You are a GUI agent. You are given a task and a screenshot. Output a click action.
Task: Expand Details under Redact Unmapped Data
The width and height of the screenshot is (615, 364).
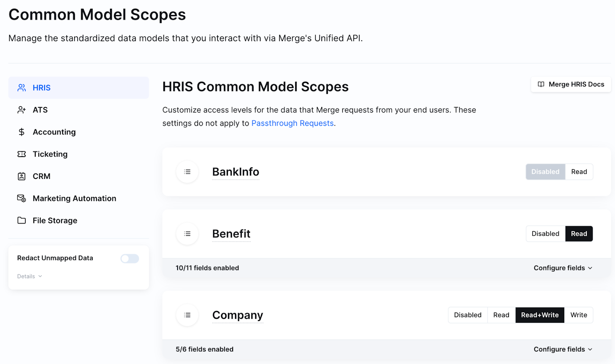[x=29, y=276]
